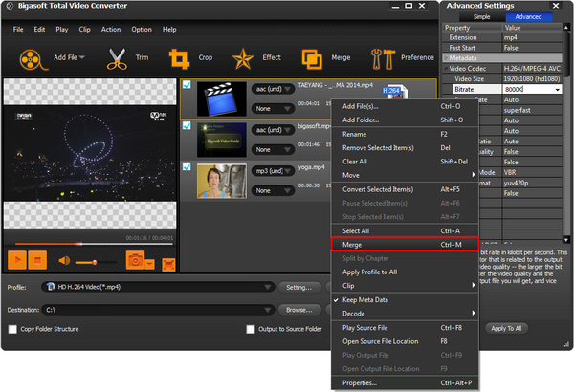Open aac (und) audio dropdown for TAEYANG video
This screenshot has height=392, width=574.
273,89
